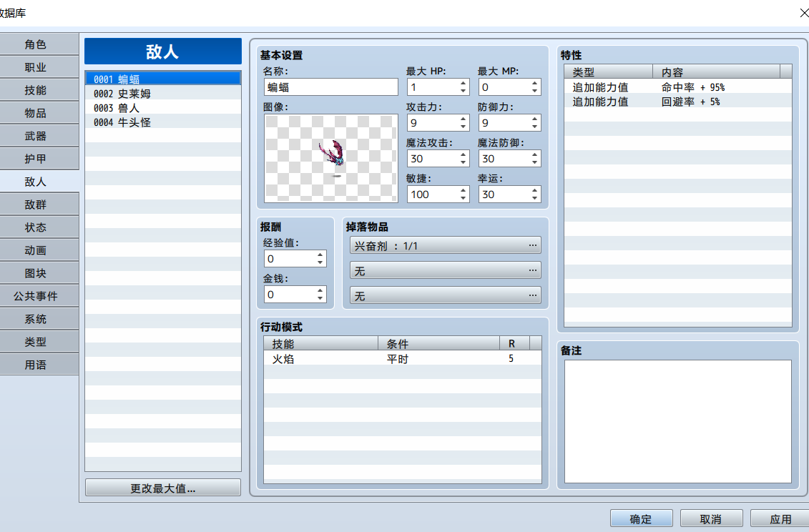Decrease 幸运 with down arrow

534,199
